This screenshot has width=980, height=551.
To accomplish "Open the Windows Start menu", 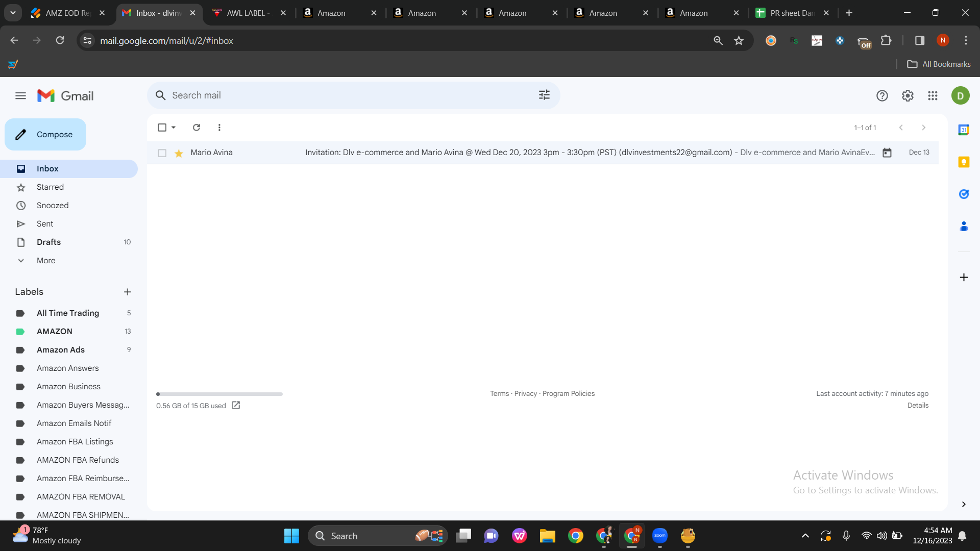I will click(291, 536).
